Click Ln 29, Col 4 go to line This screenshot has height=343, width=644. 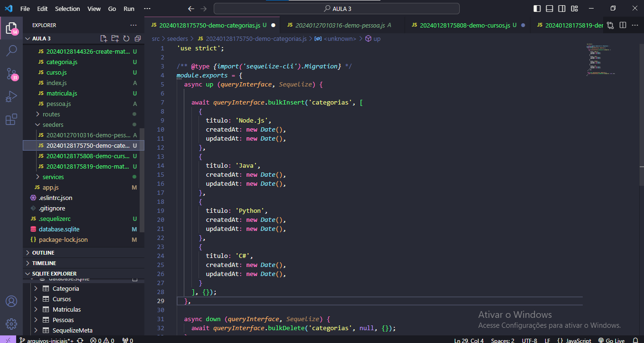[x=469, y=340]
